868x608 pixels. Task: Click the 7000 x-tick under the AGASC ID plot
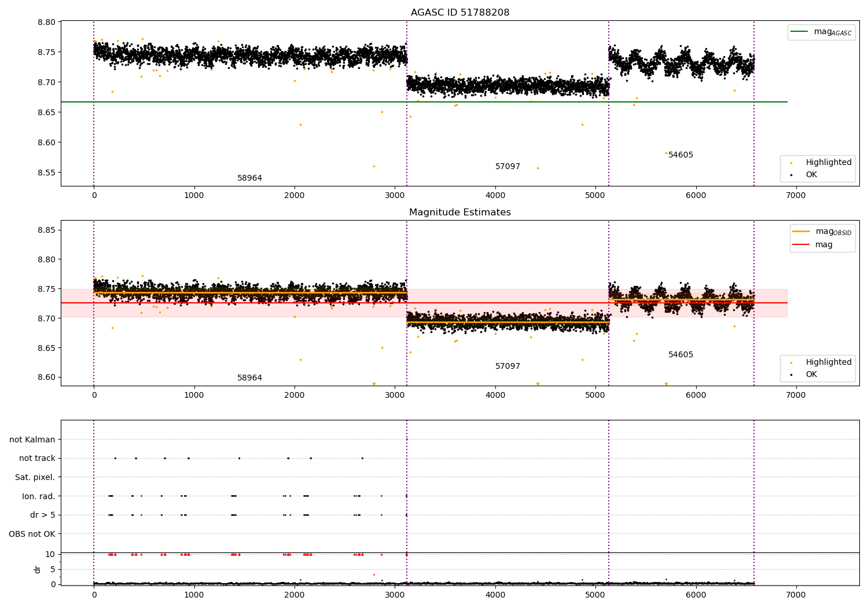tap(796, 196)
